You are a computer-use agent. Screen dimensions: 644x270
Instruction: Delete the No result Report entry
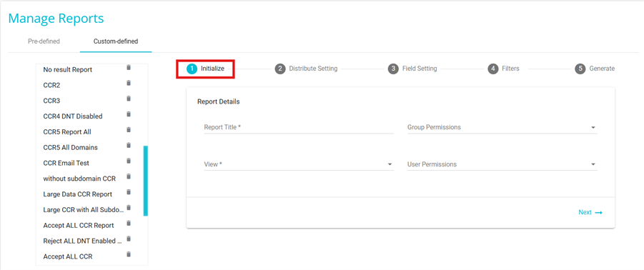point(129,68)
